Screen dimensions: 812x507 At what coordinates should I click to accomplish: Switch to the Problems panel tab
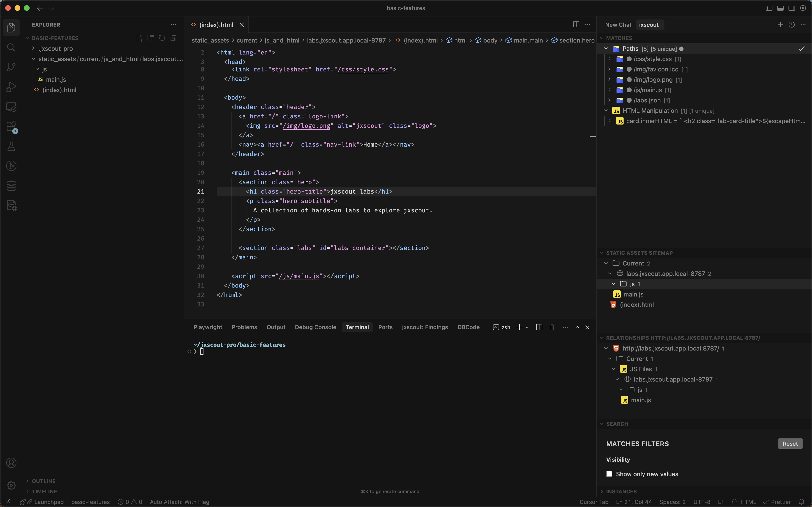click(x=244, y=327)
